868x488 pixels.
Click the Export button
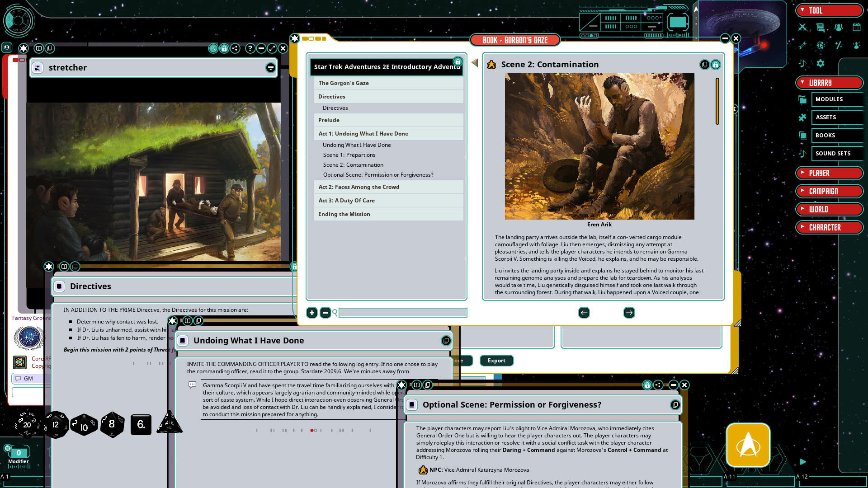[x=496, y=361]
